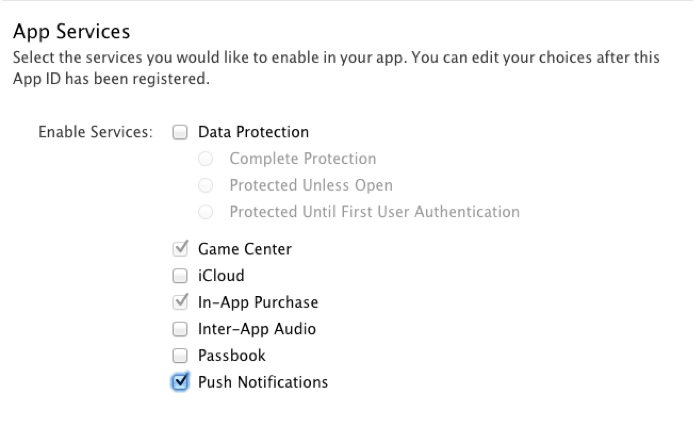
Task: Click the Inter-App Audio label text
Action: pyautogui.click(x=257, y=329)
